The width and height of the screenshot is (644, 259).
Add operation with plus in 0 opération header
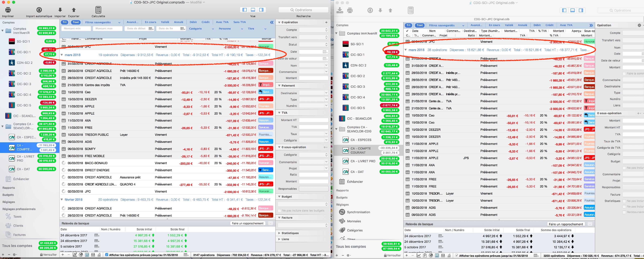(x=326, y=22)
